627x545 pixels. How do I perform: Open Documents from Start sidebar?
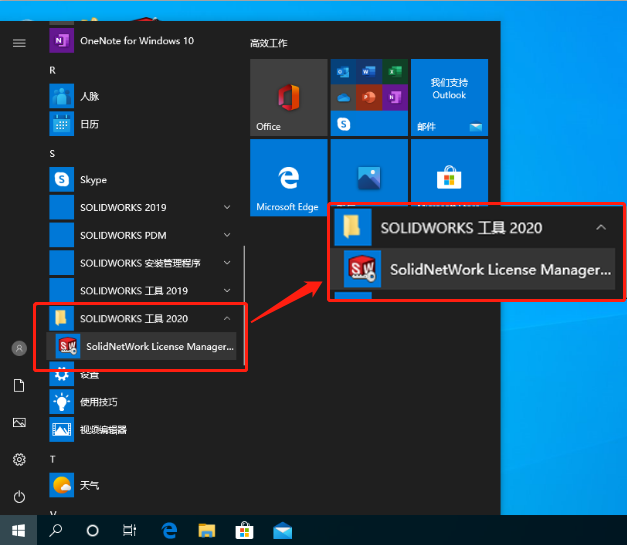(19, 386)
